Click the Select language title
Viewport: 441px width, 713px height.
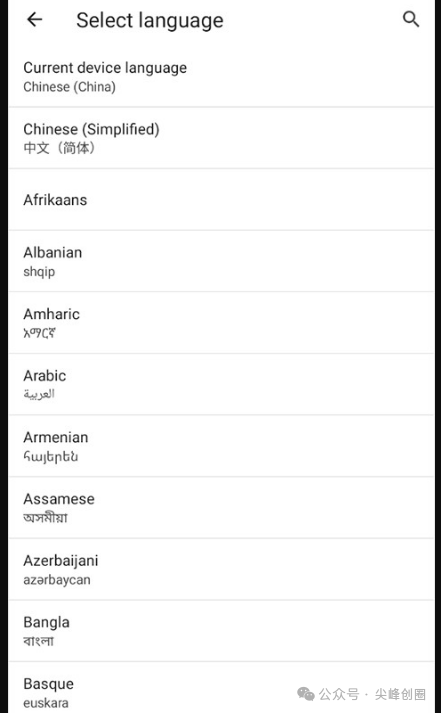(x=150, y=20)
